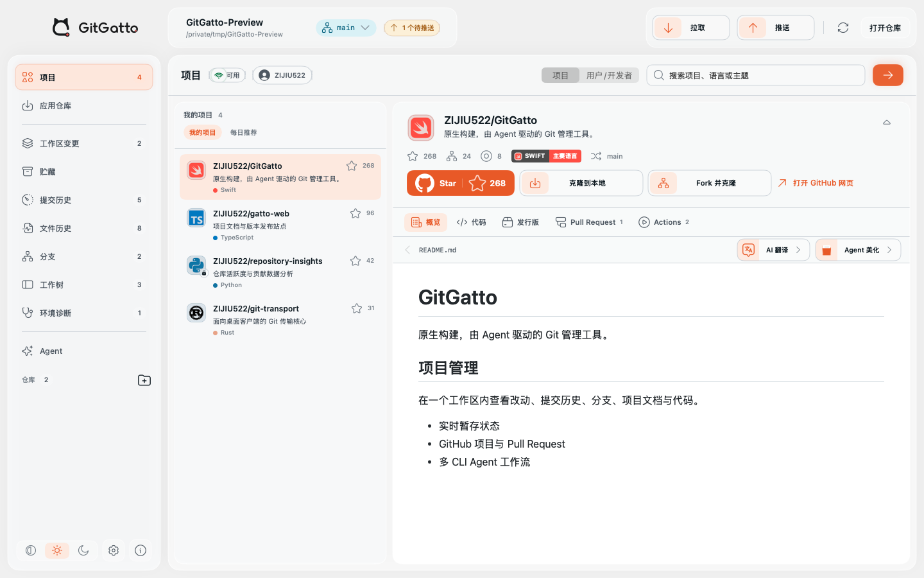Open the add repository folder icon

tap(144, 380)
